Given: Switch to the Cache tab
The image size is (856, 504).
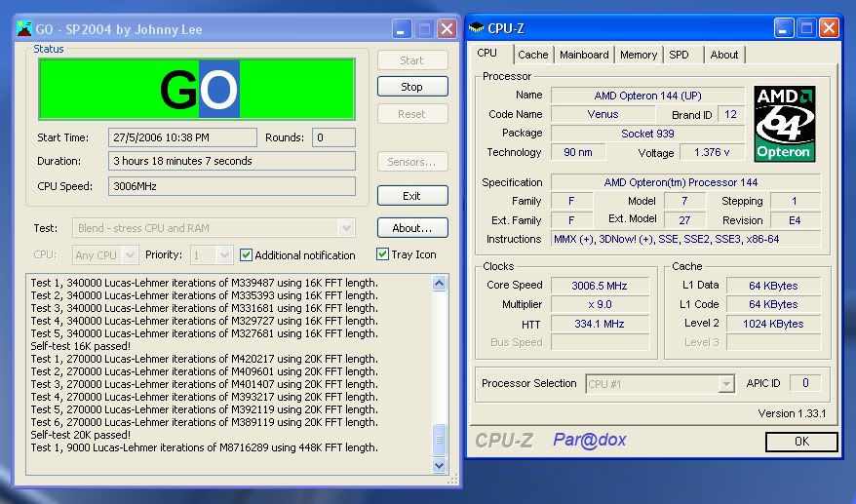Looking at the screenshot, I should (x=533, y=55).
